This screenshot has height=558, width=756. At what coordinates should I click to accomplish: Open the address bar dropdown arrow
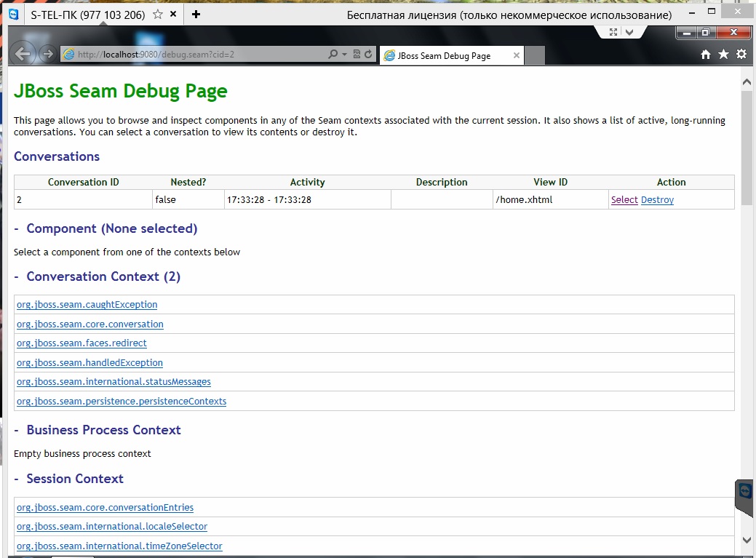[344, 55]
